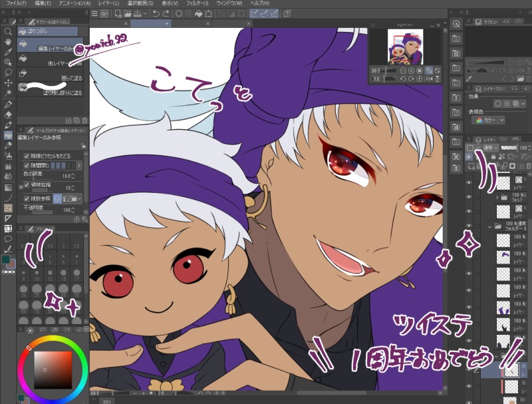Click the Save icon in command bar
The width and height of the screenshot is (532, 404).
pos(138,13)
